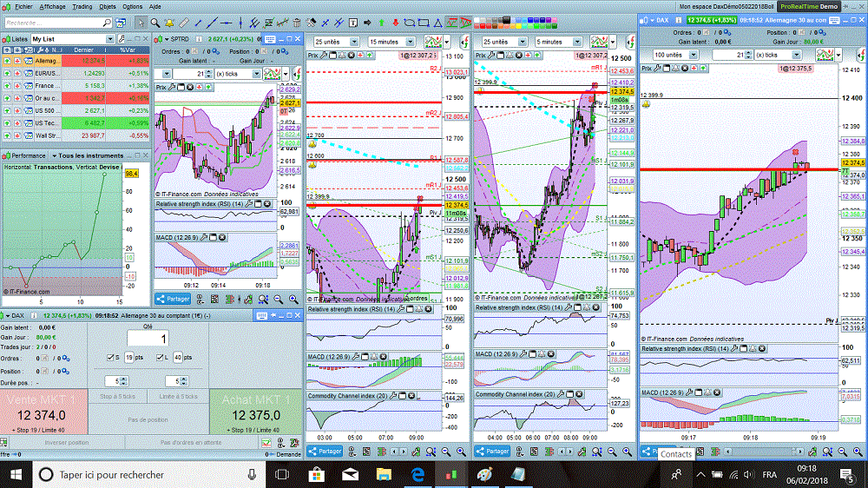Select the black right arrow tool
Image resolution: width=868 pixels, height=488 pixels.
coord(367,23)
